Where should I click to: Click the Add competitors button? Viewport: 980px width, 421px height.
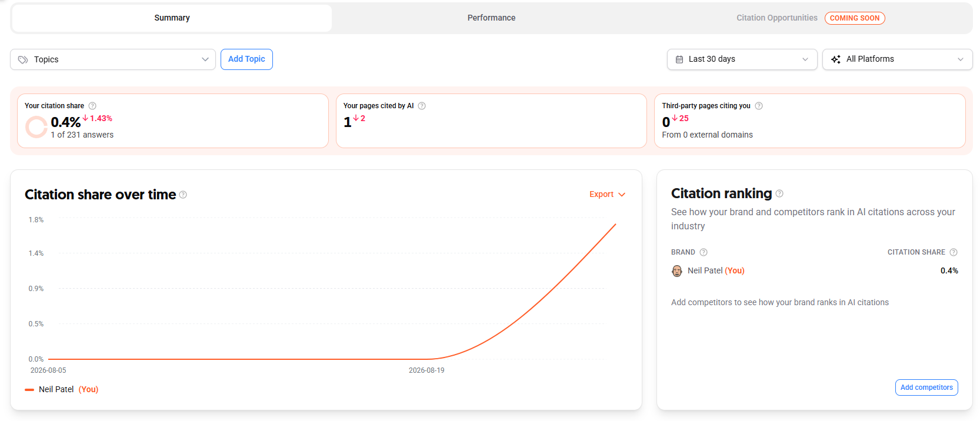point(926,387)
